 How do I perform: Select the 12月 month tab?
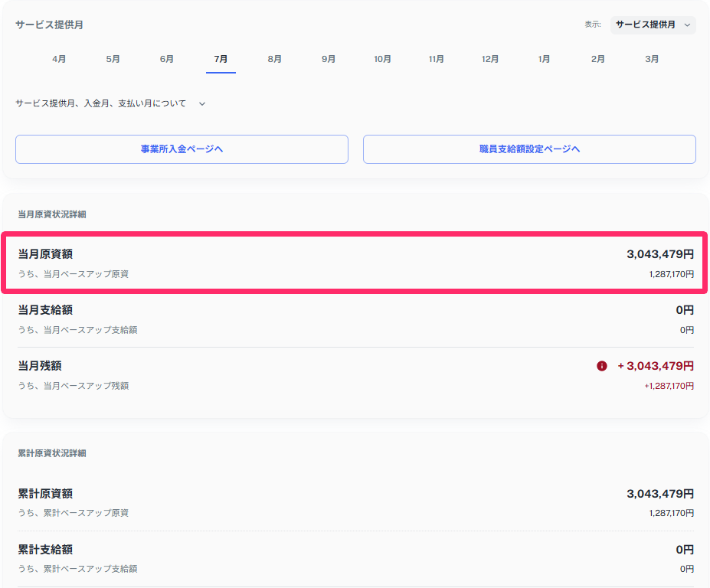(x=489, y=58)
